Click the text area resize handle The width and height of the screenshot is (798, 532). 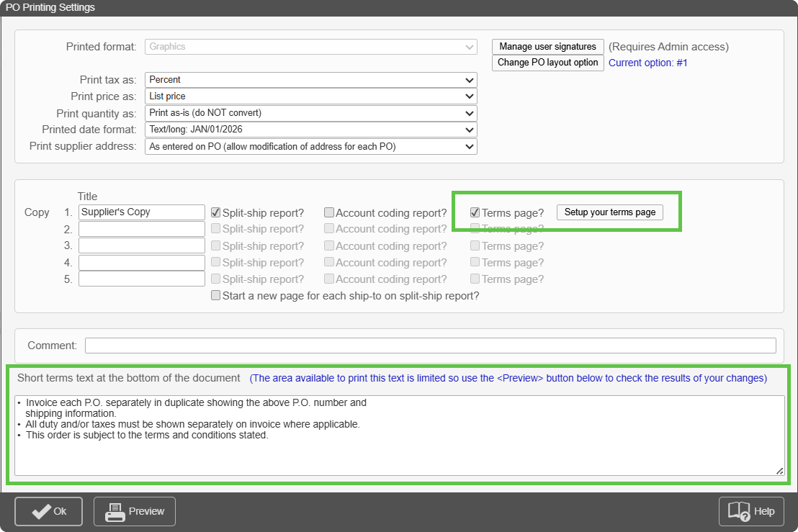[779, 470]
